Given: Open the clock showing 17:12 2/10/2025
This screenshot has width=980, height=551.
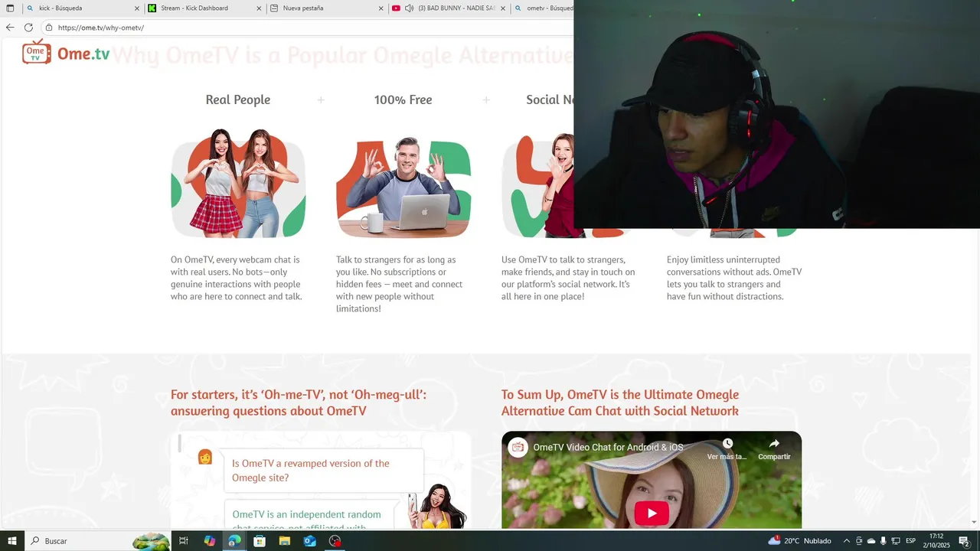Looking at the screenshot, I should 936,541.
